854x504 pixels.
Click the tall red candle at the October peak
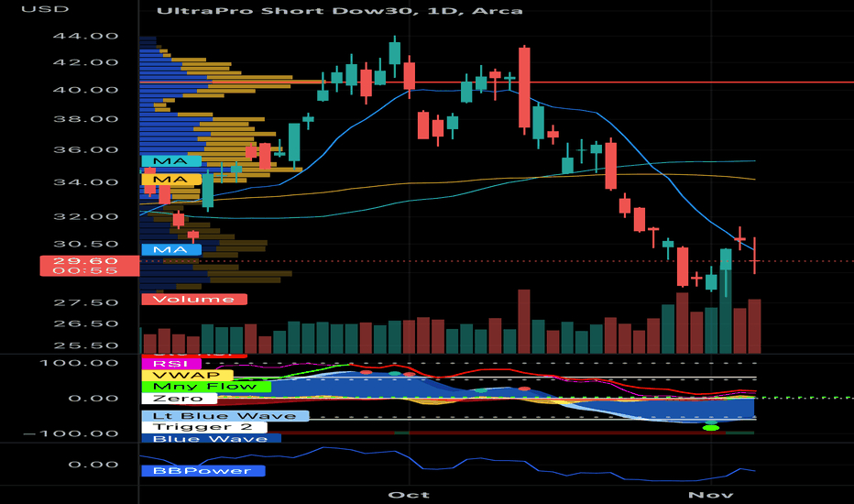tap(524, 88)
